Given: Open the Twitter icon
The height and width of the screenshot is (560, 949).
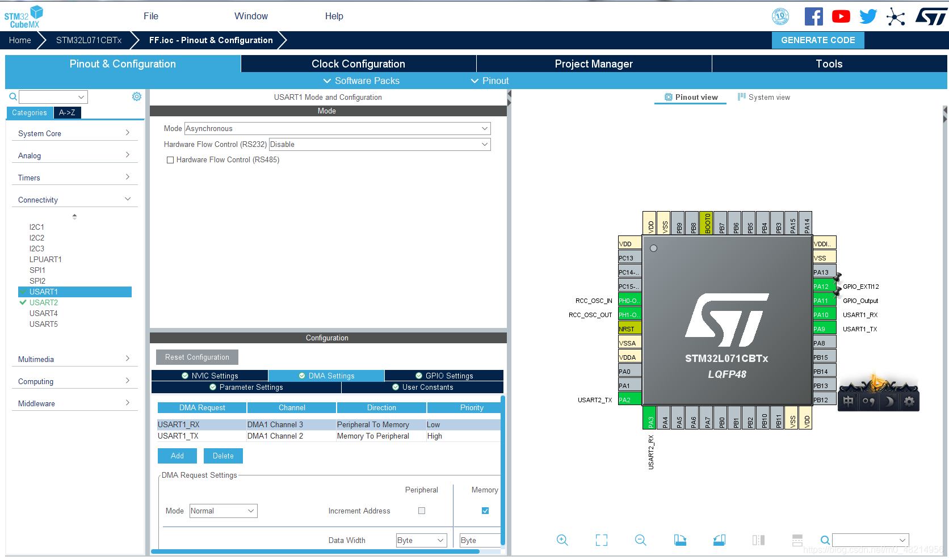Looking at the screenshot, I should pos(868,16).
